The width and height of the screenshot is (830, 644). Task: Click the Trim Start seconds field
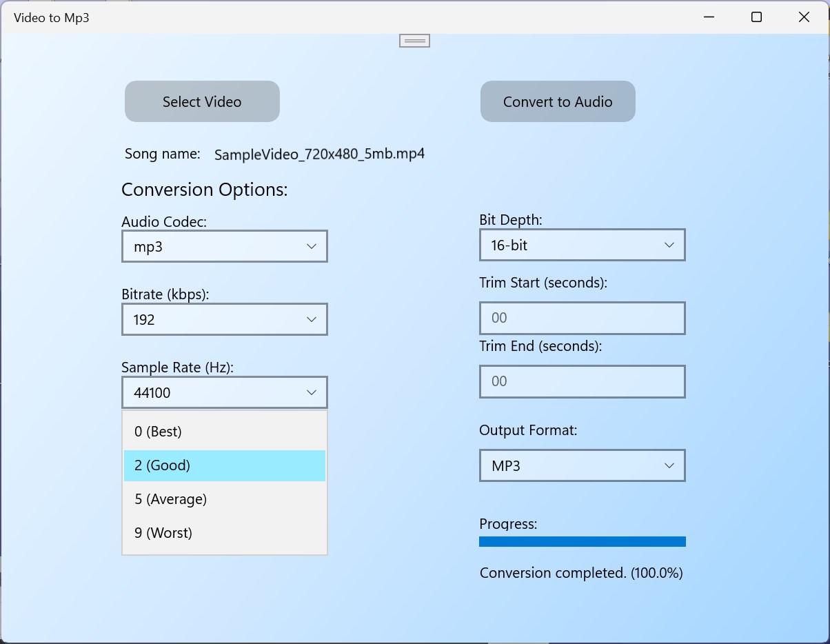582,318
